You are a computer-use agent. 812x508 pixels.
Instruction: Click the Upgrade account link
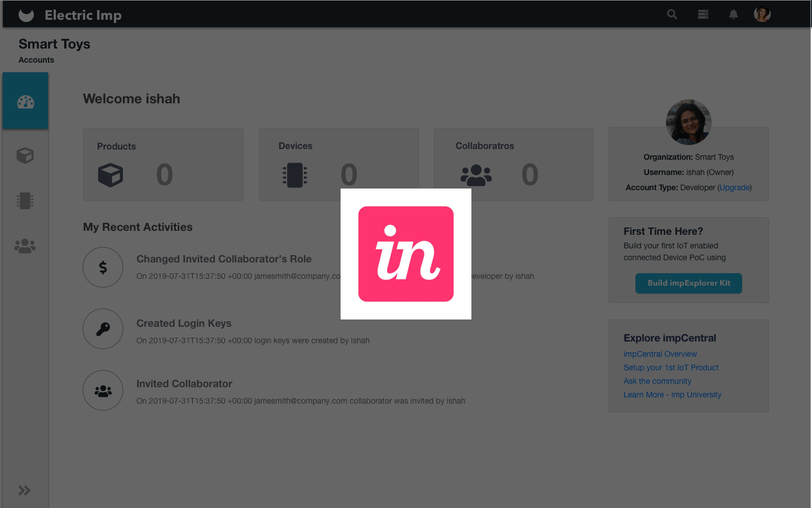click(735, 187)
